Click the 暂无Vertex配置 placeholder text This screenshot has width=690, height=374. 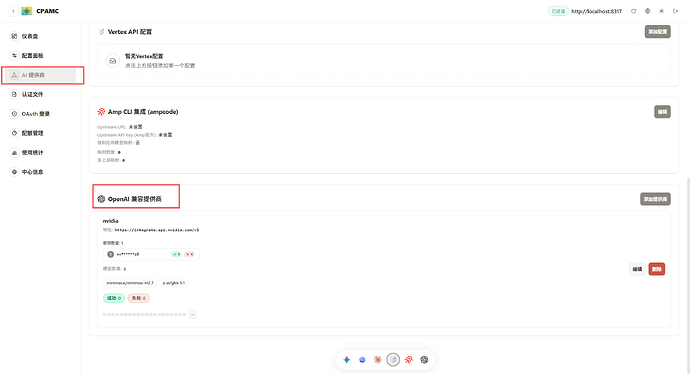(x=144, y=56)
